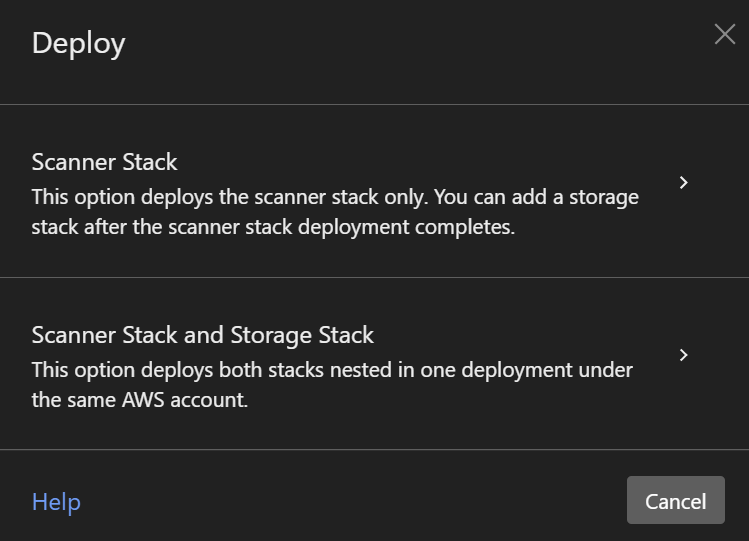Expand the Scanner Stack option chevron
This screenshot has width=749, height=541.
point(684,182)
